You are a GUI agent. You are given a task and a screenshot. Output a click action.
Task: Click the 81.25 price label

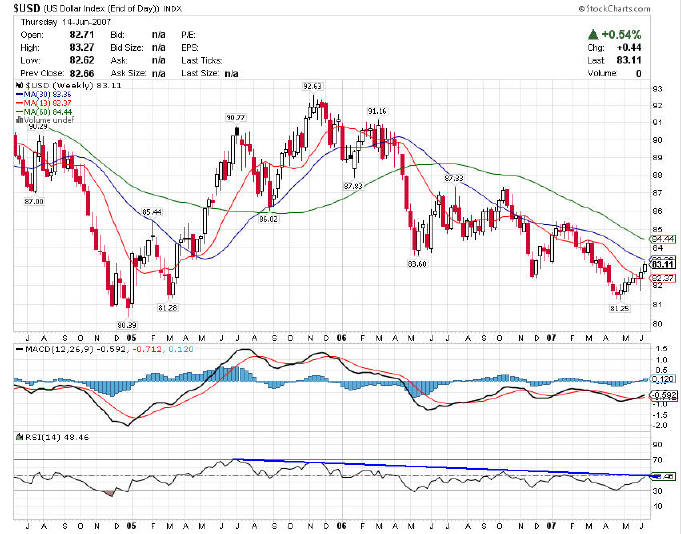(x=620, y=308)
